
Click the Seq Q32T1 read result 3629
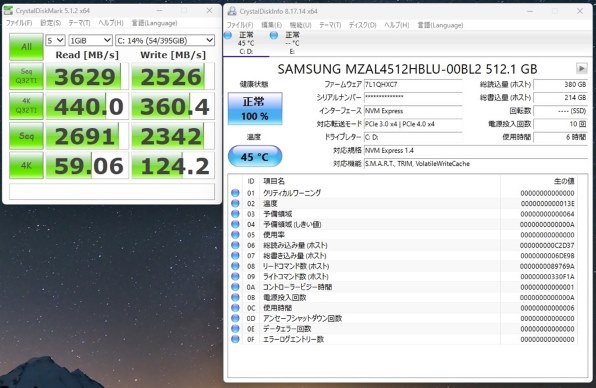pyautogui.click(x=87, y=76)
